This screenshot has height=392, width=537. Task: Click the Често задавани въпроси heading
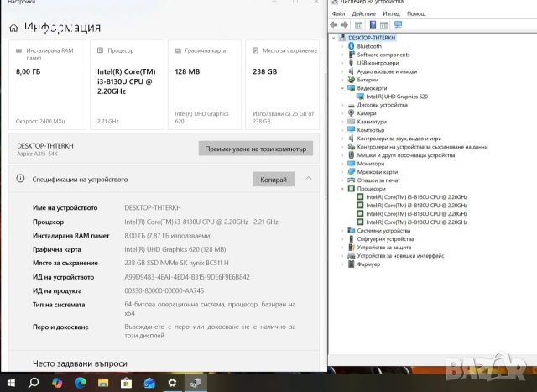click(x=80, y=363)
